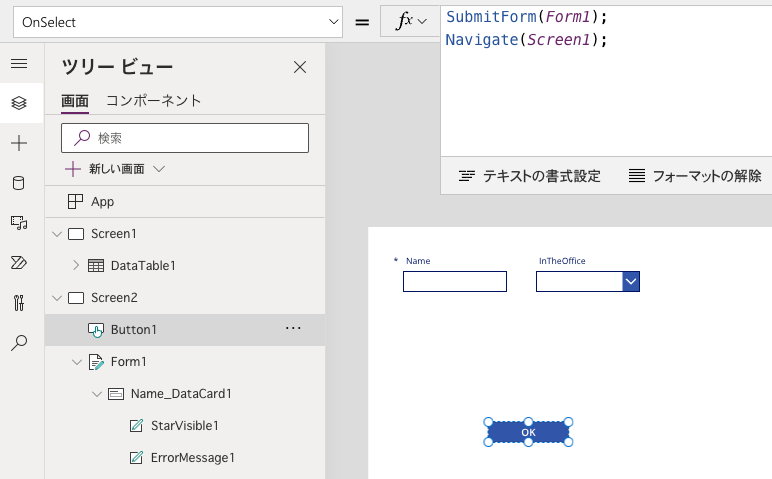
Task: Click the Screen2 screen icon
Action: pos(76,298)
